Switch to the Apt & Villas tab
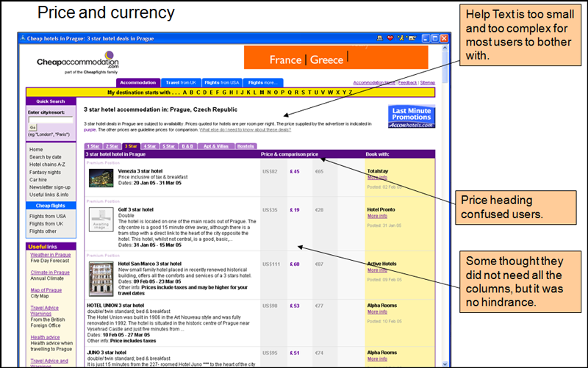588x368 pixels. point(216,146)
